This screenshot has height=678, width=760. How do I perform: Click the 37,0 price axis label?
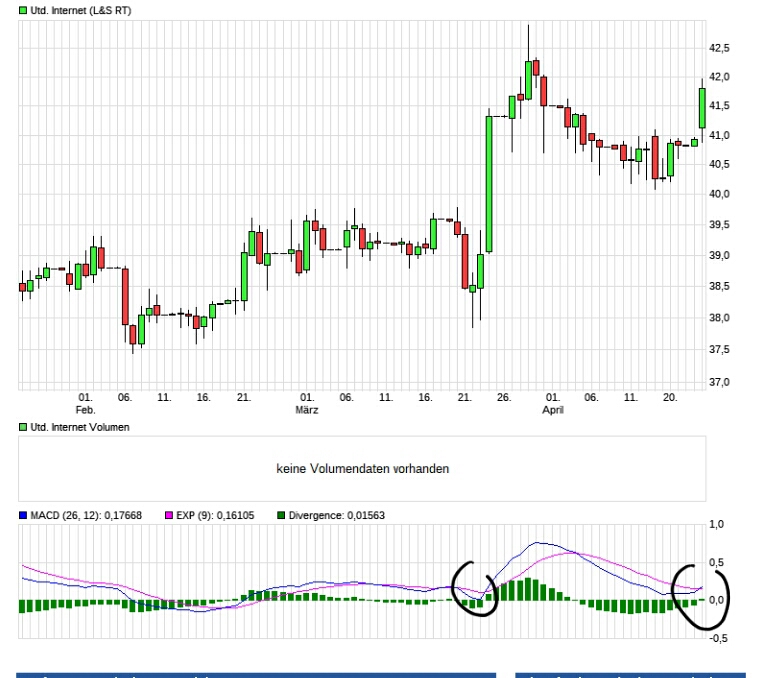point(719,382)
